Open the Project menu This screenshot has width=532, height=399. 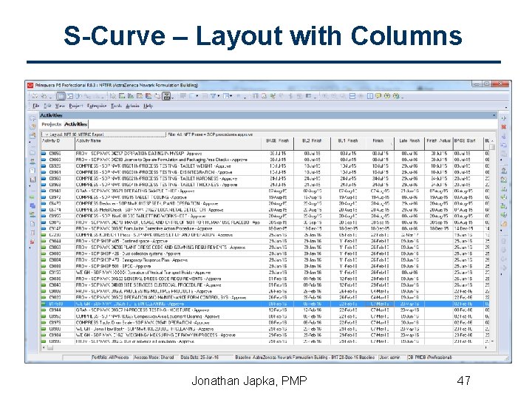(x=75, y=106)
